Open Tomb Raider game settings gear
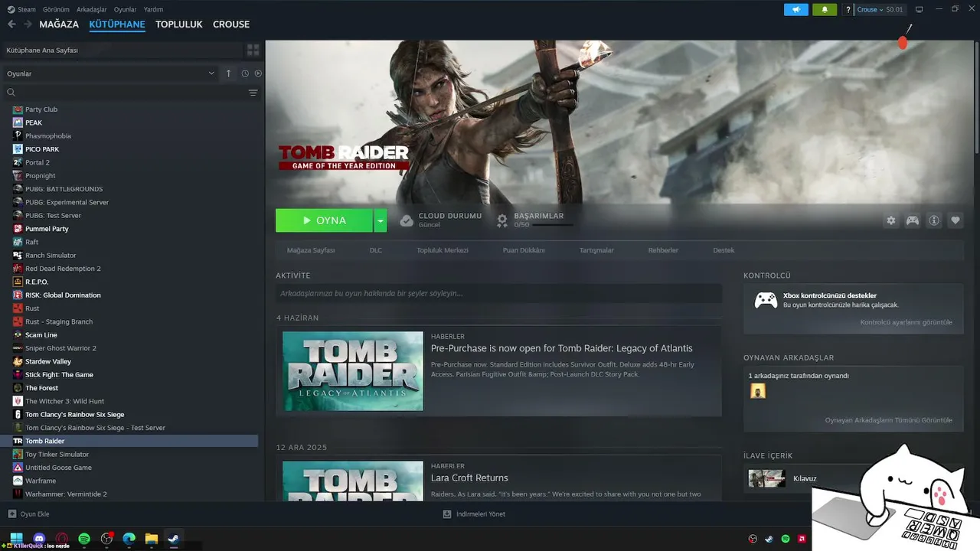Image resolution: width=980 pixels, height=551 pixels. (891, 220)
